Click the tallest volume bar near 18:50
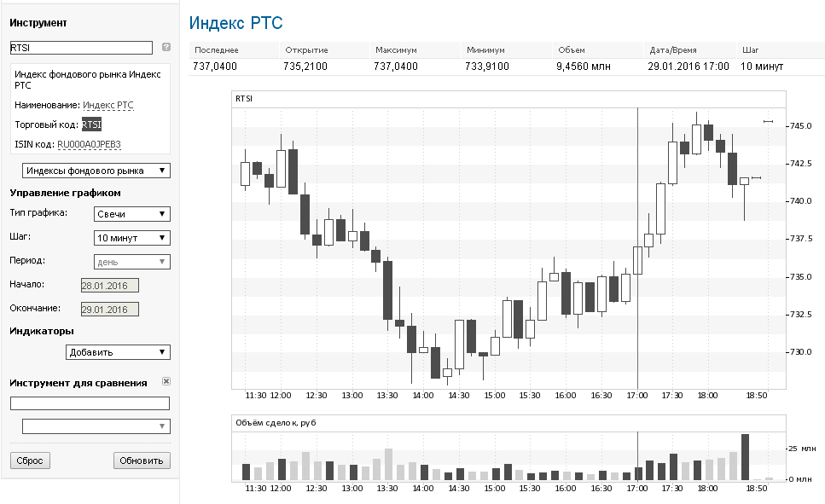This screenshot has width=825, height=504. click(x=745, y=457)
